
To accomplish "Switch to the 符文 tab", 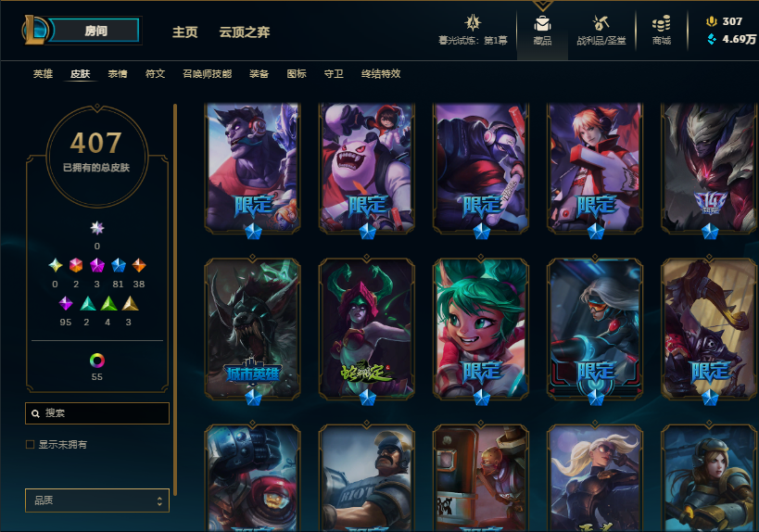I will [156, 73].
